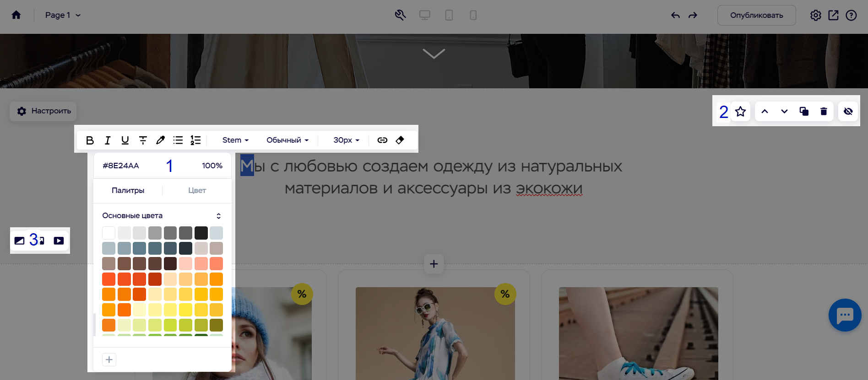Insert a hyperlink on selected text
868x380 pixels.
[x=382, y=140]
